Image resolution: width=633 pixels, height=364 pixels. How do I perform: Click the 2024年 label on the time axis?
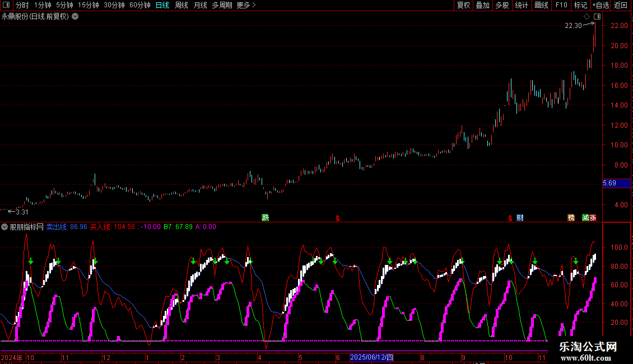[x=12, y=357]
